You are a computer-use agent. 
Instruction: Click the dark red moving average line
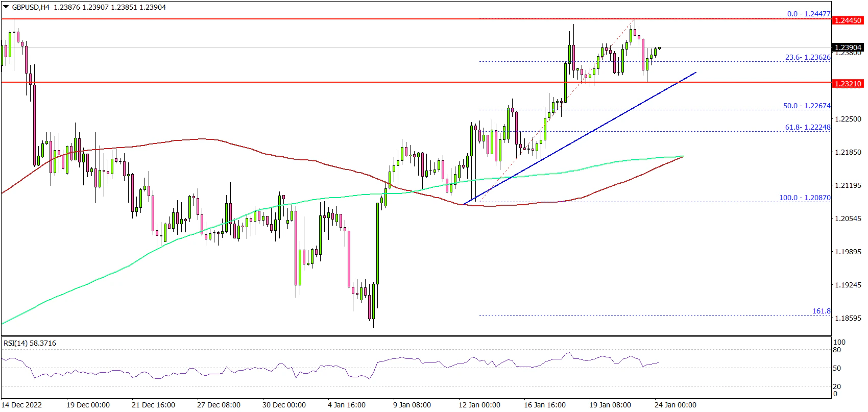204,139
